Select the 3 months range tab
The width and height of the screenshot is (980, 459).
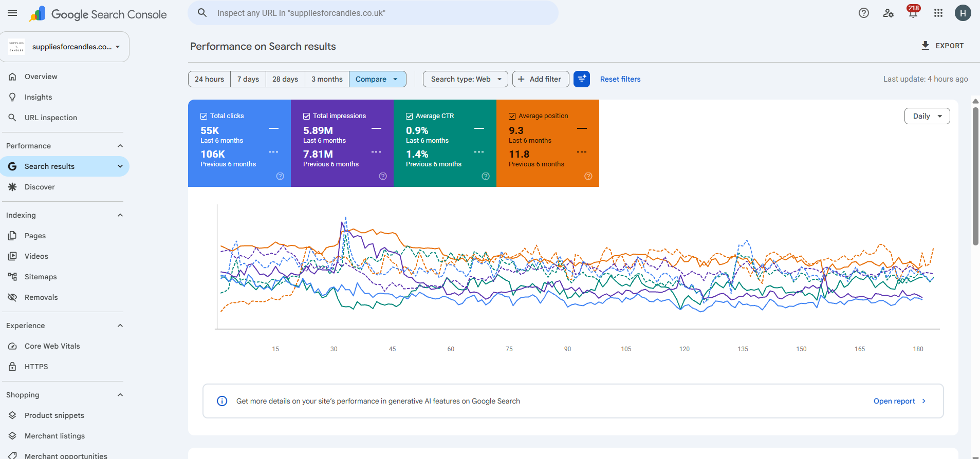click(x=327, y=79)
